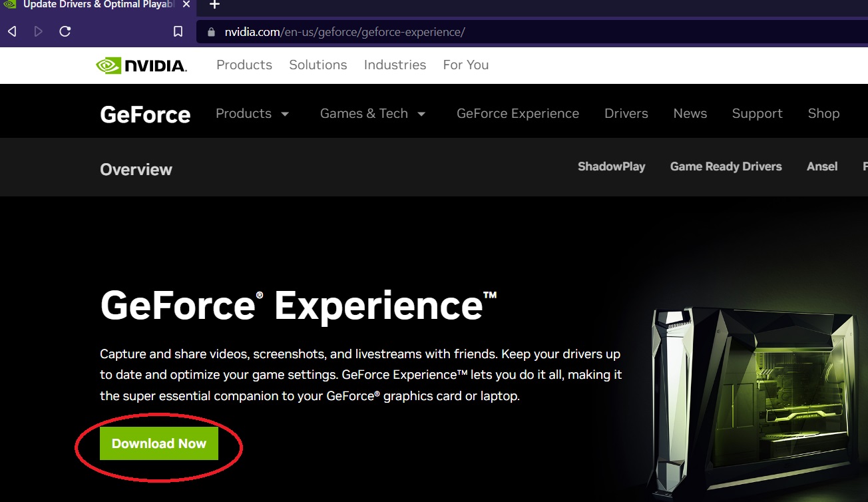Open the Industries menu
Image resolution: width=868 pixels, height=502 pixels.
pos(395,65)
